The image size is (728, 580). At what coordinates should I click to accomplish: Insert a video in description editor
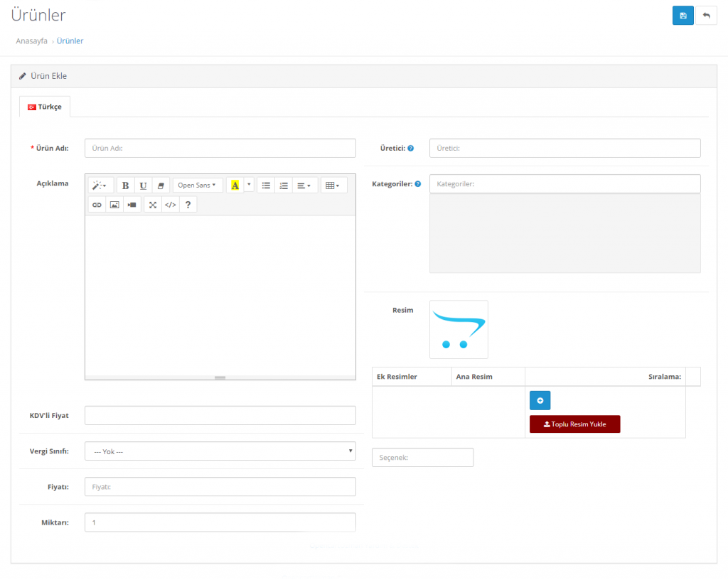(x=132, y=205)
